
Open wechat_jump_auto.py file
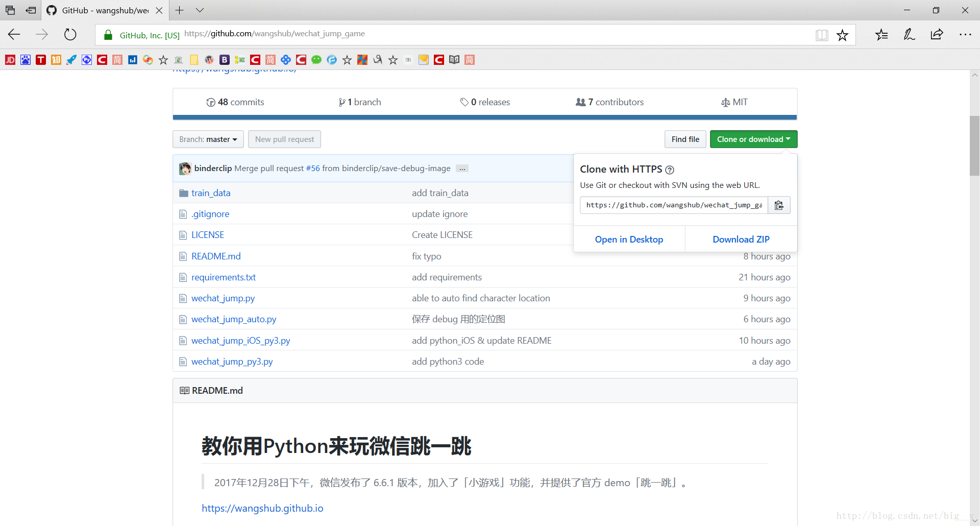click(x=234, y=319)
